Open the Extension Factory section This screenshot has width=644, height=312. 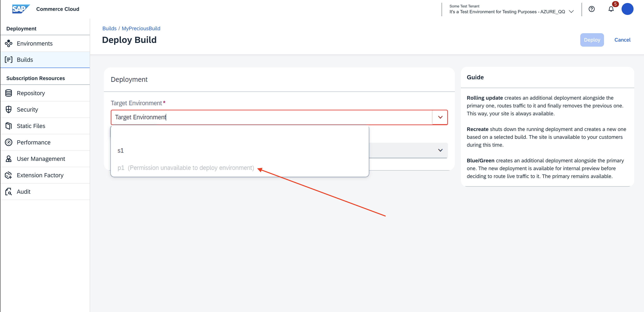[x=40, y=175]
